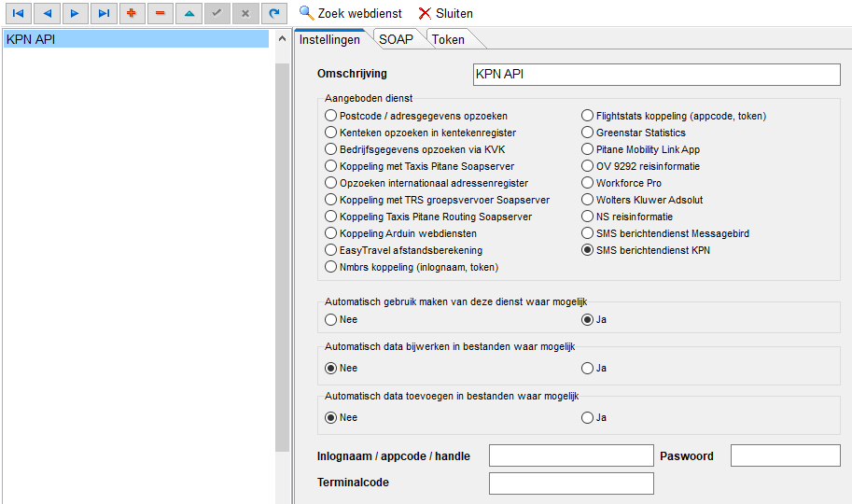Set Automatisch gebruik maken to Nee
The height and width of the screenshot is (504, 852).
point(342,320)
